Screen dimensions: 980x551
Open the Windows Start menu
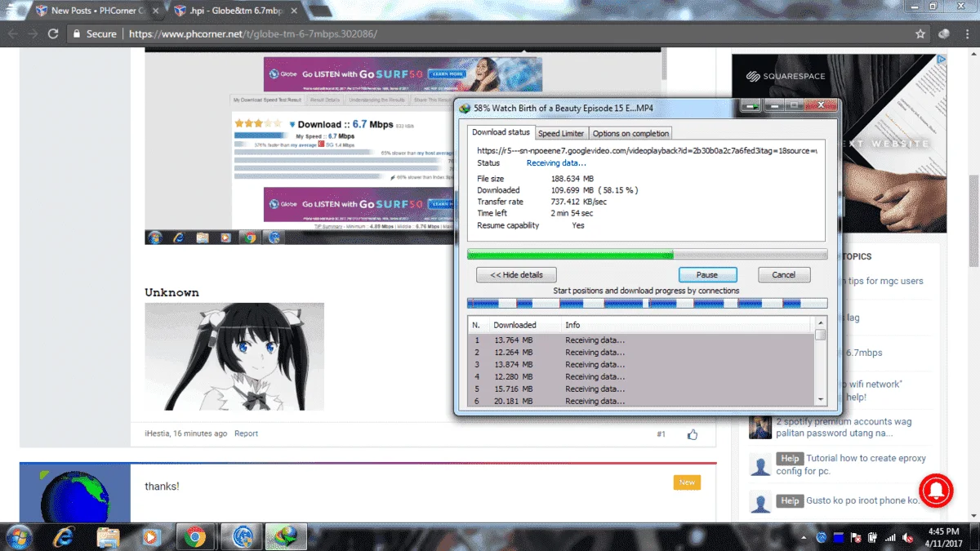18,536
